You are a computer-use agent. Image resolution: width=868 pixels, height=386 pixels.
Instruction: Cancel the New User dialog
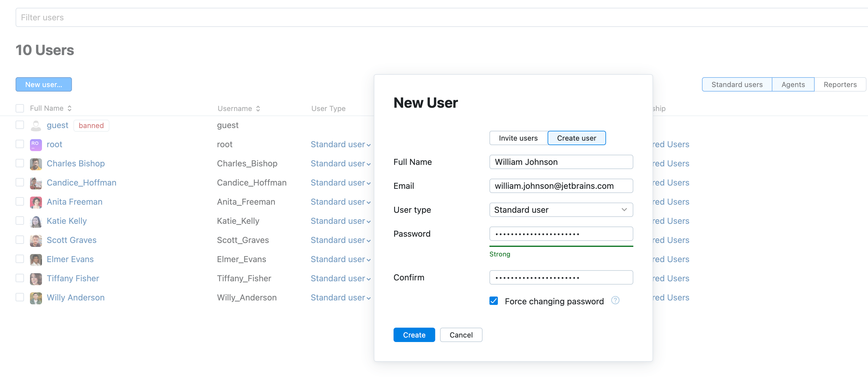coord(461,335)
